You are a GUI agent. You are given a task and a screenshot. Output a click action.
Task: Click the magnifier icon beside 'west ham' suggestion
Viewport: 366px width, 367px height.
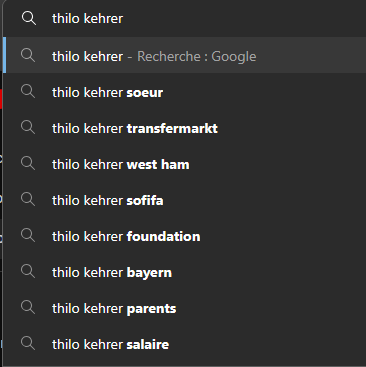click(x=28, y=163)
